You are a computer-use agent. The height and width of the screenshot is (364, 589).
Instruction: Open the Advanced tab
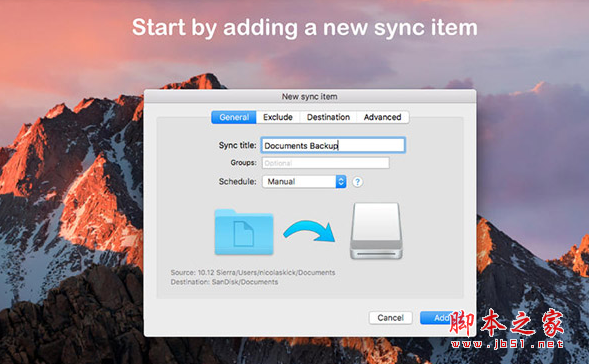[382, 117]
